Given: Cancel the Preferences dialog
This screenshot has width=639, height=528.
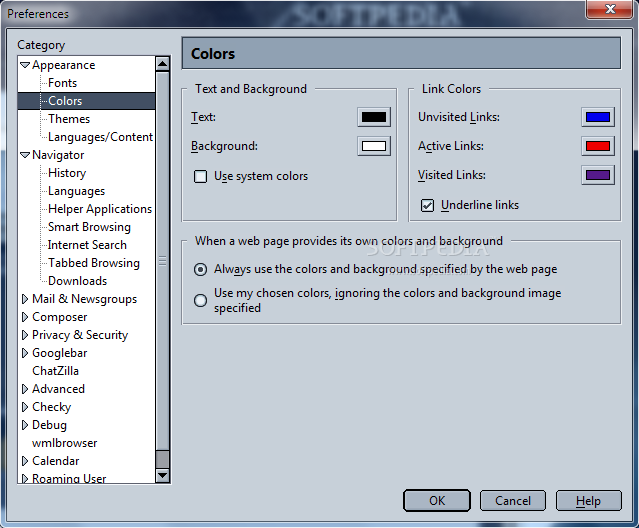Looking at the screenshot, I should point(513,500).
